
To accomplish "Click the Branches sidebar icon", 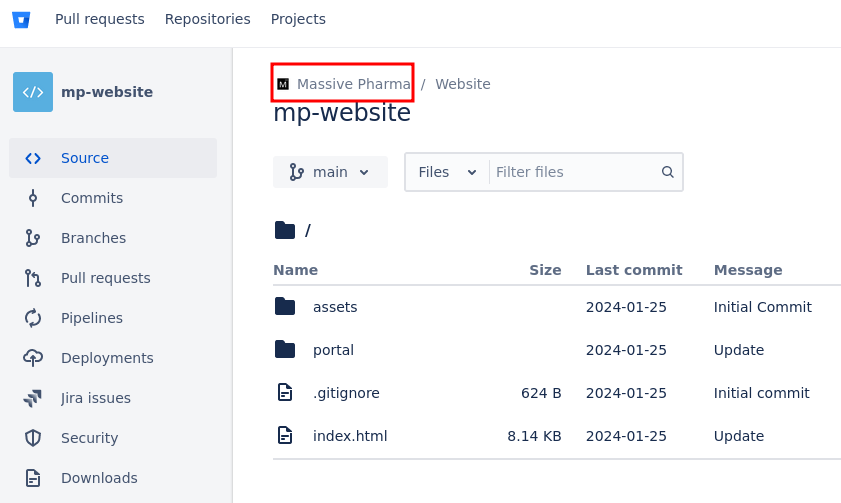I will [33, 238].
